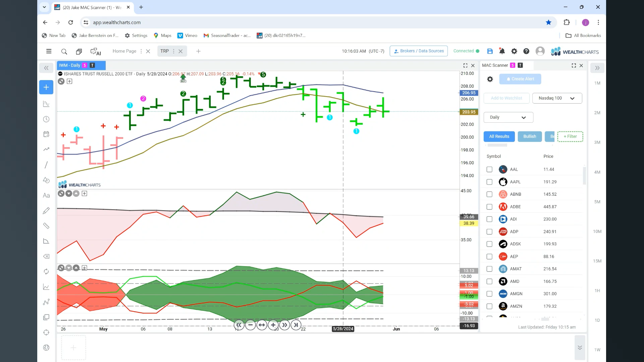644x362 pixels.
Task: Maximize the IWM chart panel
Action: click(x=465, y=65)
